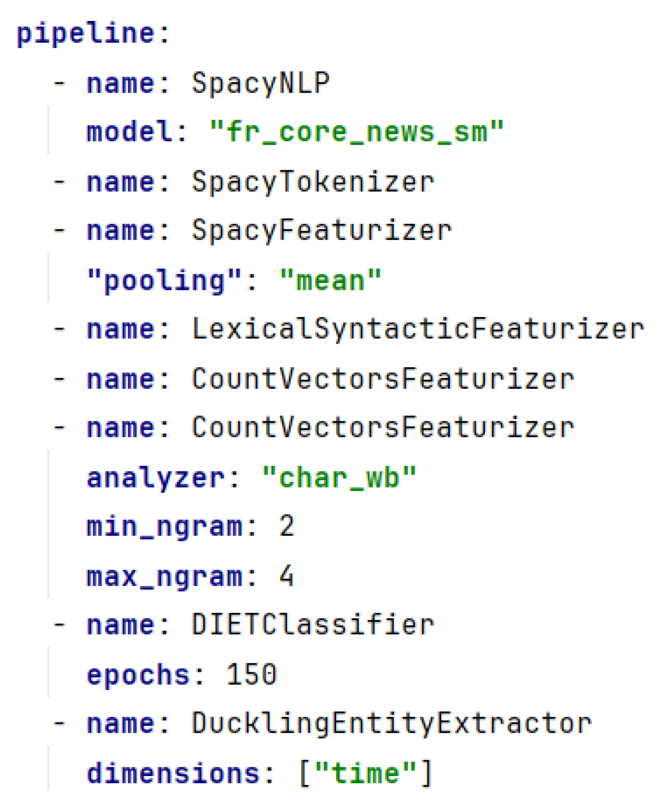Click the second CountVectorsFeaturizer entry above analyzer
663x812 pixels.
tap(382, 427)
